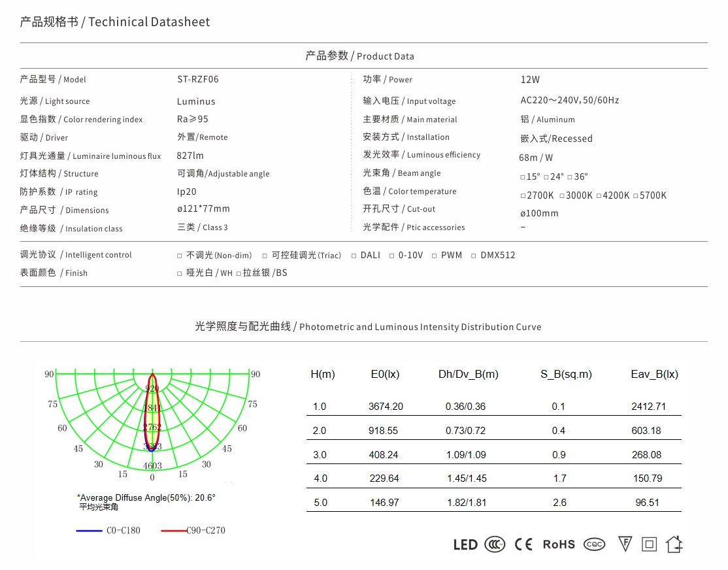Click the 3674.20 E0 table value
The image size is (728, 570).
point(386,407)
